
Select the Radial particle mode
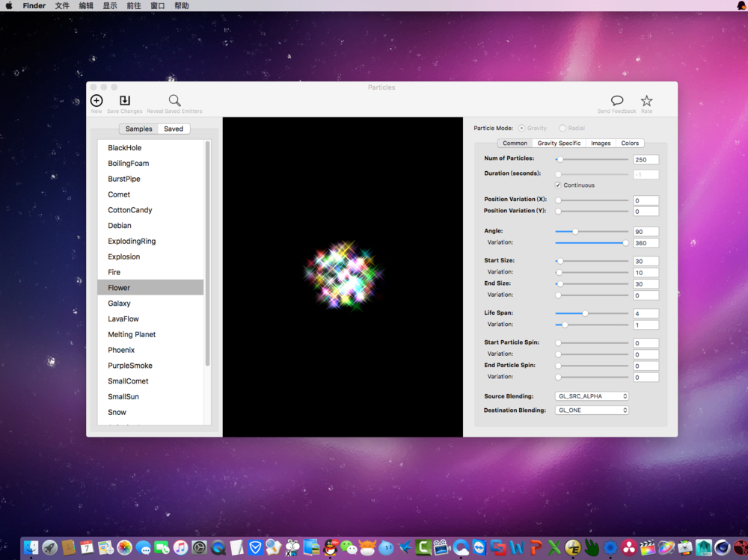point(562,129)
